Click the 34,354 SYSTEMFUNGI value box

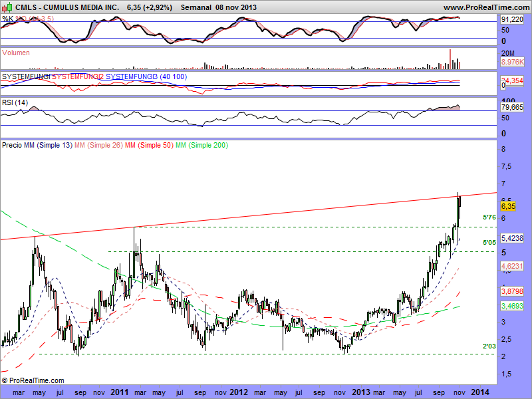click(x=512, y=80)
